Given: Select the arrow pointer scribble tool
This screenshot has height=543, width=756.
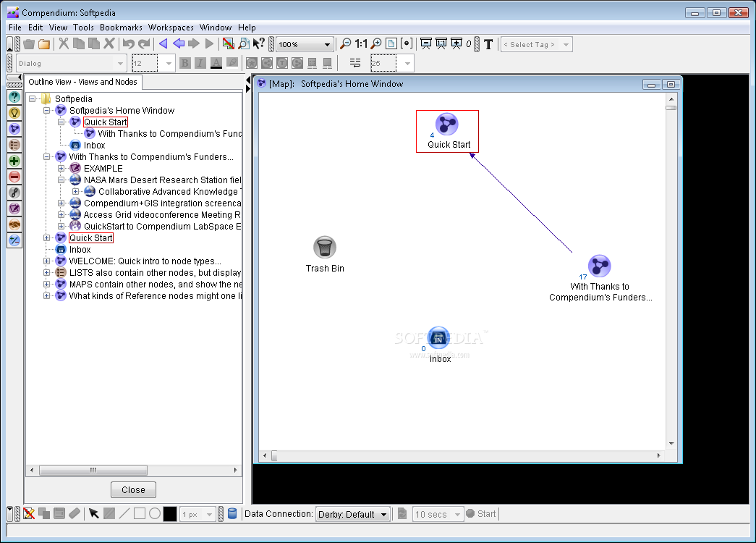Looking at the screenshot, I should tap(94, 513).
